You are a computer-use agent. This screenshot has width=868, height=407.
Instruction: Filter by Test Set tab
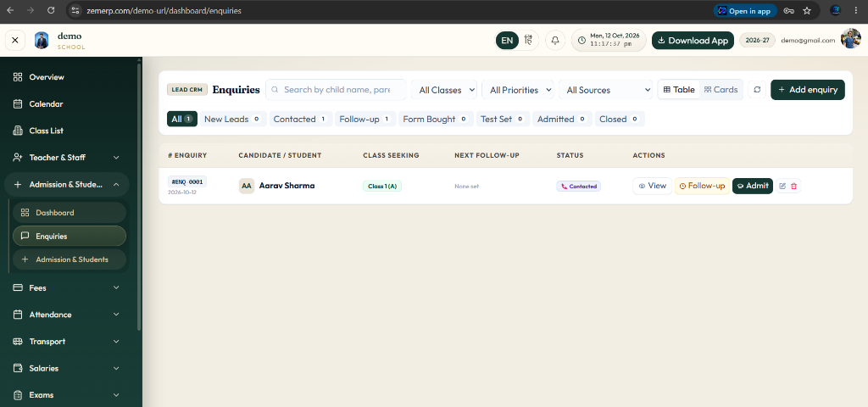point(504,119)
